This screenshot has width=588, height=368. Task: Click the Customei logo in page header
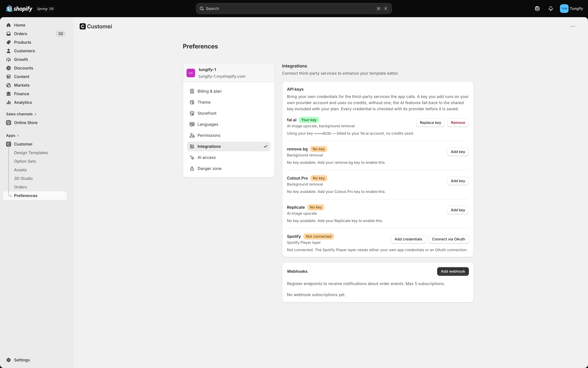click(83, 26)
